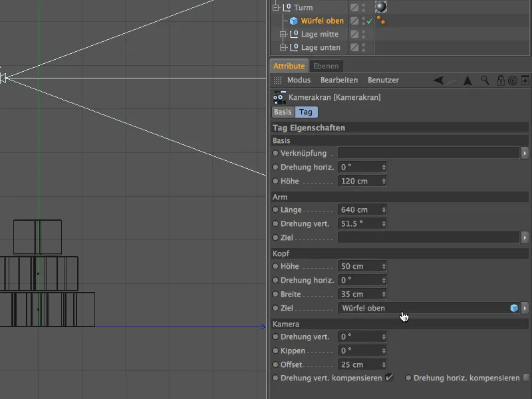Select the Lage mitte null object icon
The width and height of the screenshot is (532, 399).
294,34
